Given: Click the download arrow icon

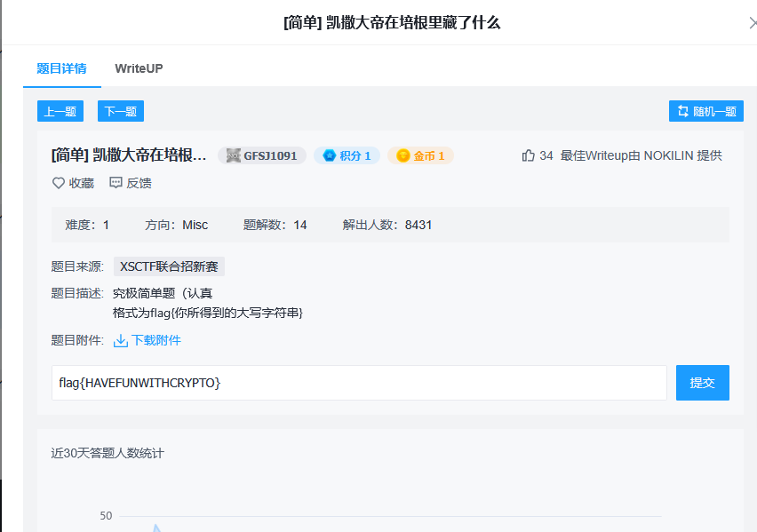Looking at the screenshot, I should 120,341.
